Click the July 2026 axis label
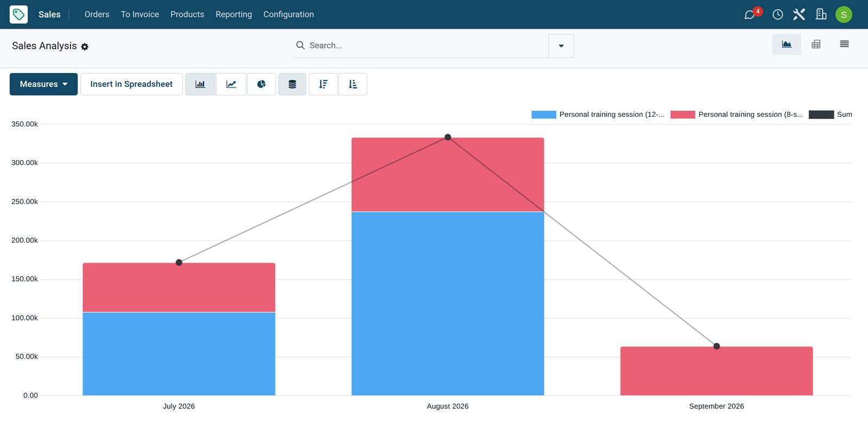The width and height of the screenshot is (868, 422). 179,406
